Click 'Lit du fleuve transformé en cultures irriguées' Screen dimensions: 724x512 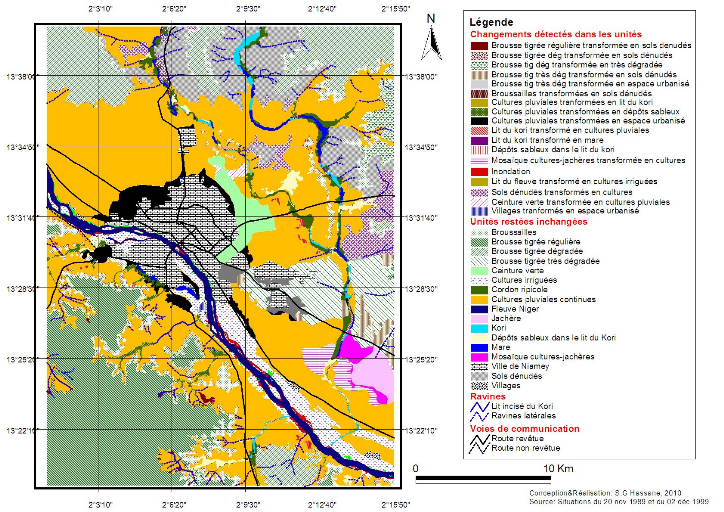[574, 181]
